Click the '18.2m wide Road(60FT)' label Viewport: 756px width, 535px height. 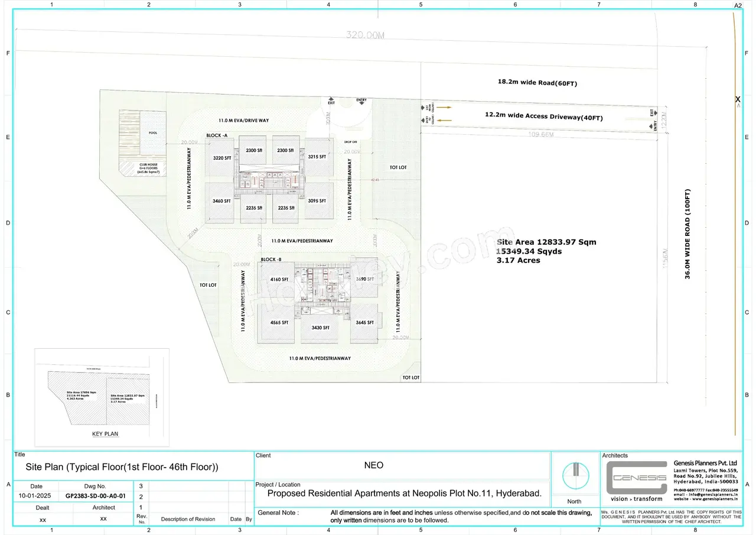(x=537, y=83)
